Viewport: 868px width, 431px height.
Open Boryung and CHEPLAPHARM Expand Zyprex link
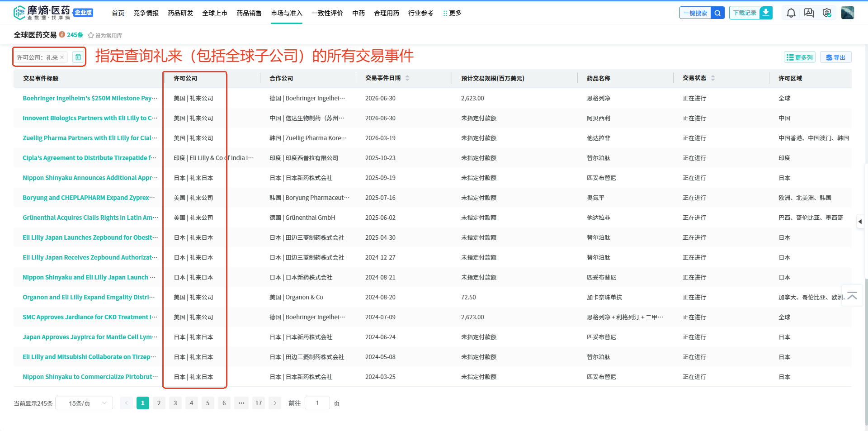89,198
